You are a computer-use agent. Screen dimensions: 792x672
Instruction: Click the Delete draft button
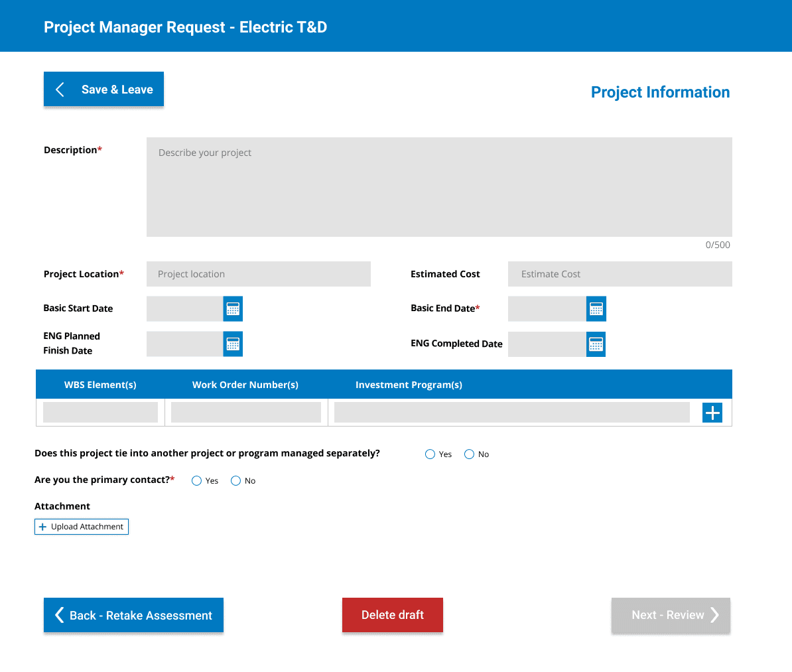coord(393,615)
